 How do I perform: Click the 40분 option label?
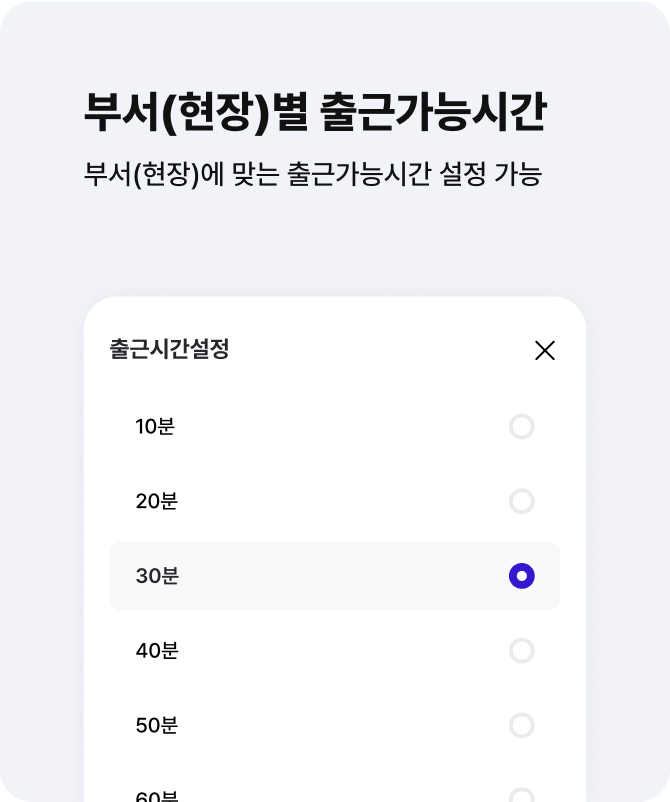pyautogui.click(x=157, y=651)
